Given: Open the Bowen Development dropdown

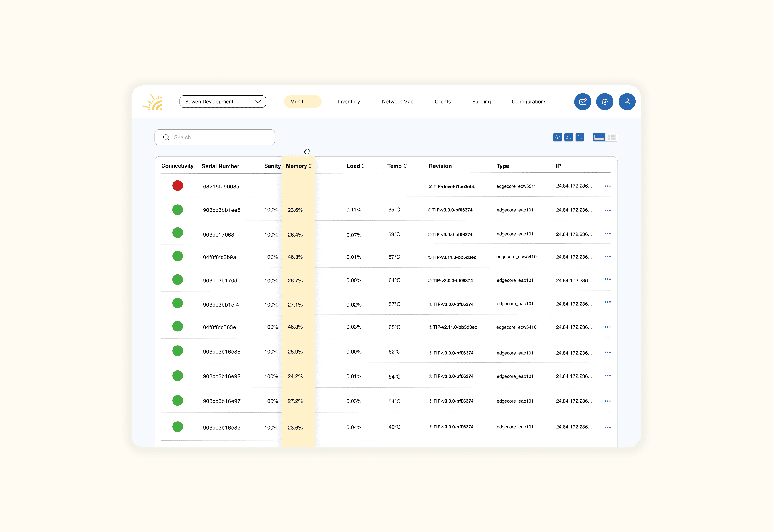Looking at the screenshot, I should 223,102.
